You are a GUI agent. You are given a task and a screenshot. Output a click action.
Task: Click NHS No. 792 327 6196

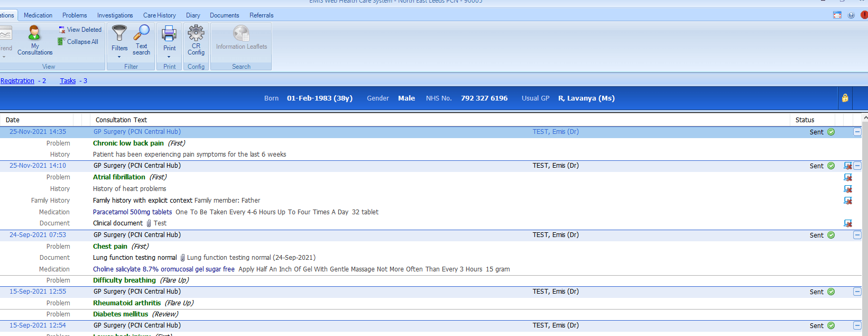pyautogui.click(x=467, y=98)
